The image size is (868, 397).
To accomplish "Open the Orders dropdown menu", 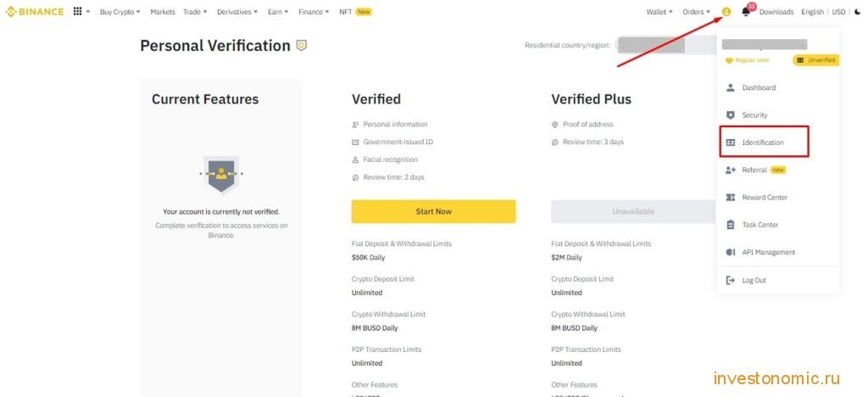I will coord(696,12).
